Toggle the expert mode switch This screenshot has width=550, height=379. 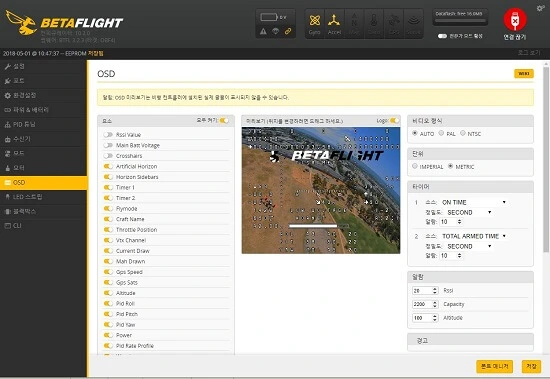[442, 36]
